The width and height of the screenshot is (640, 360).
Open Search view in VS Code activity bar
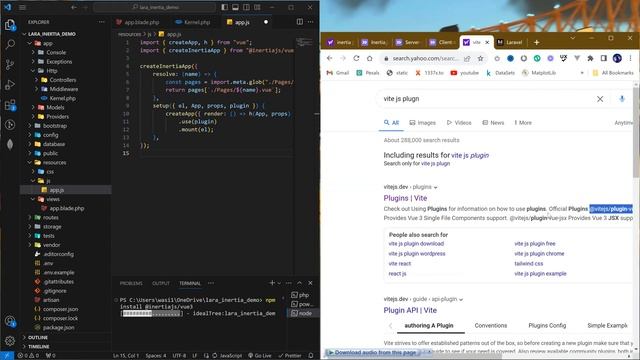point(10,44)
